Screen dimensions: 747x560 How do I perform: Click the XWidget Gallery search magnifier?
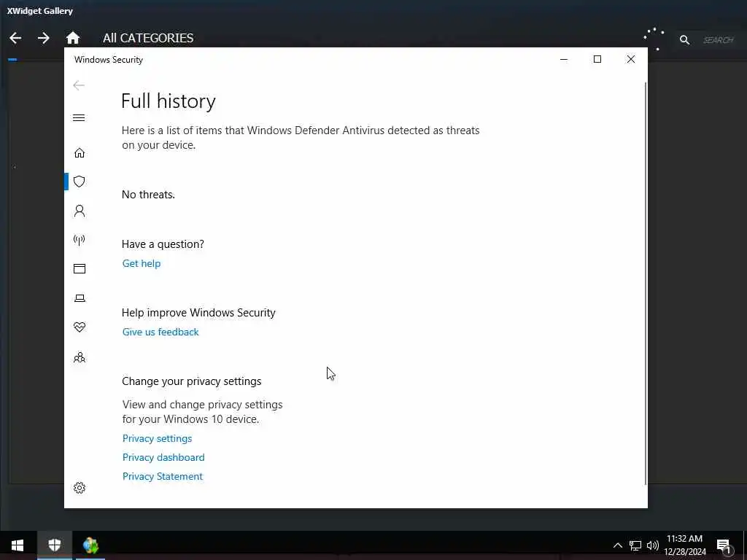pos(684,40)
